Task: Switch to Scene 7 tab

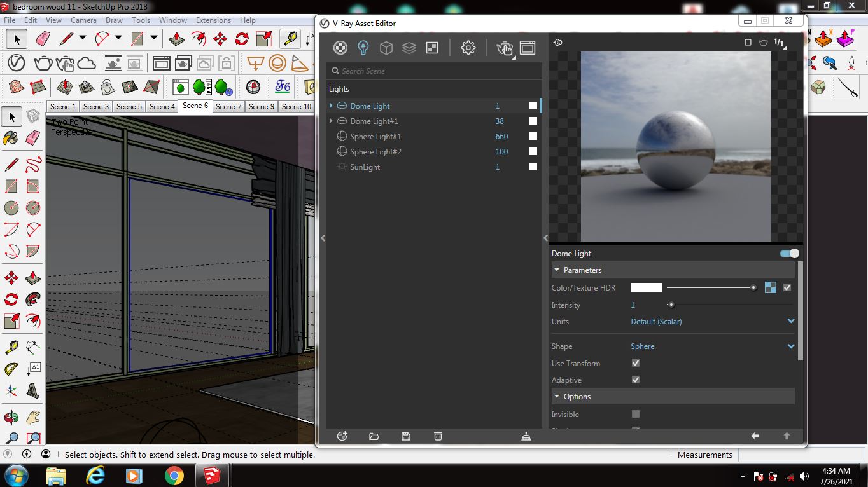Action: coord(228,106)
